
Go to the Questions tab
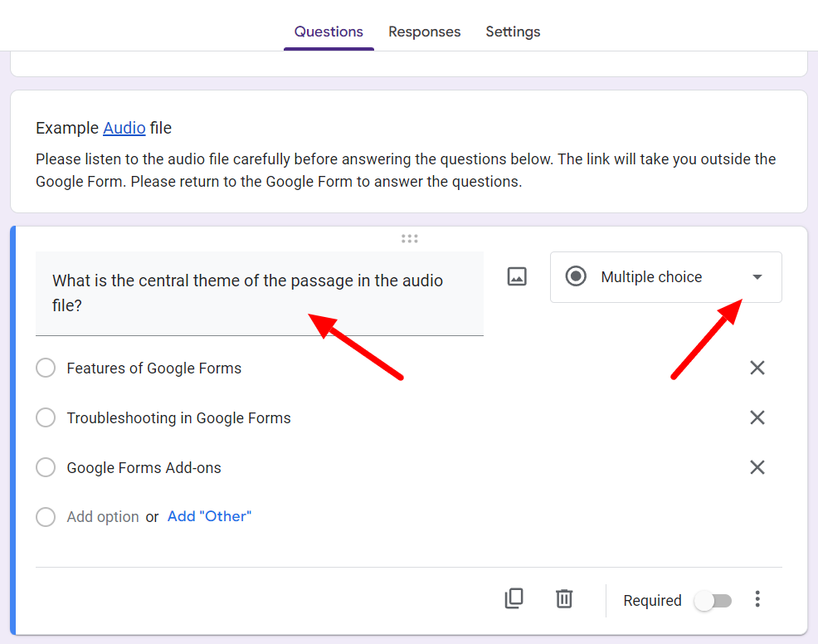pyautogui.click(x=329, y=32)
